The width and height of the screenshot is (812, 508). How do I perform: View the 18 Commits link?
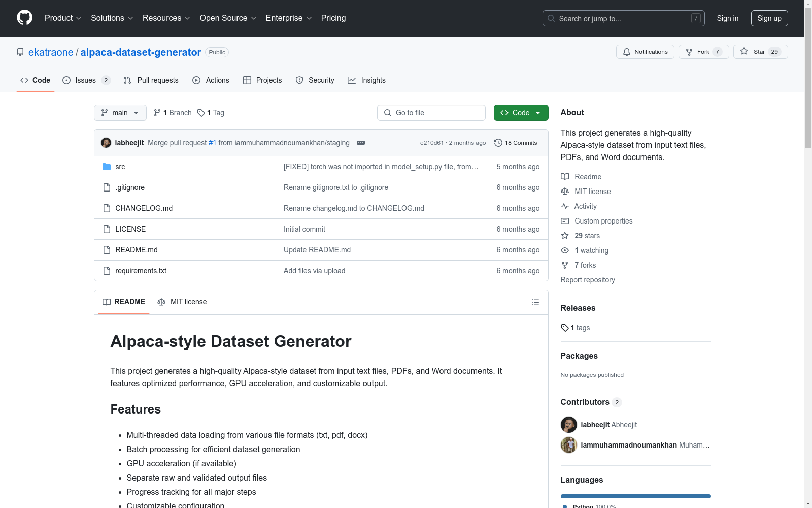516,143
